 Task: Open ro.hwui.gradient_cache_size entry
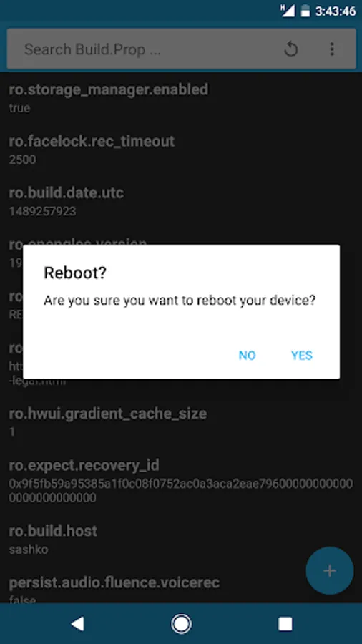181,421
